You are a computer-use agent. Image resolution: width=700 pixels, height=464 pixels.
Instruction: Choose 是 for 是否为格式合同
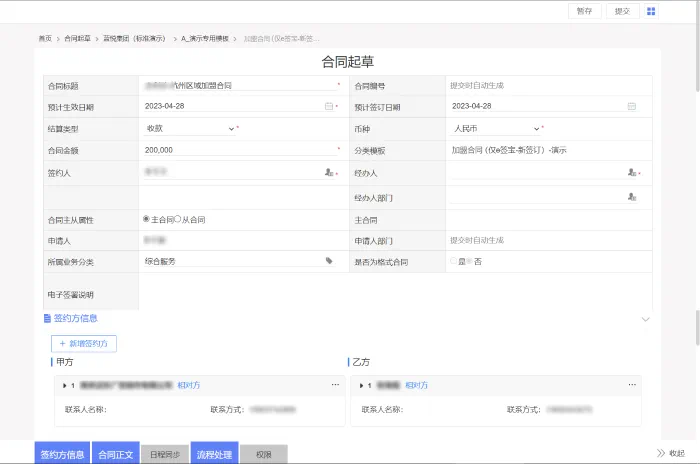coord(453,261)
